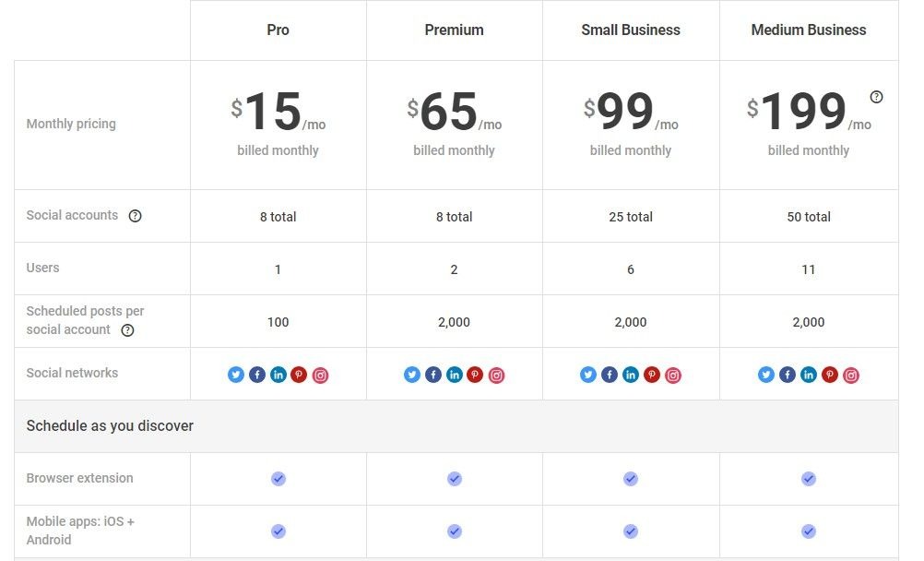Click the Pinterest icon in Medium Business column
The image size is (924, 561).
[x=830, y=375]
